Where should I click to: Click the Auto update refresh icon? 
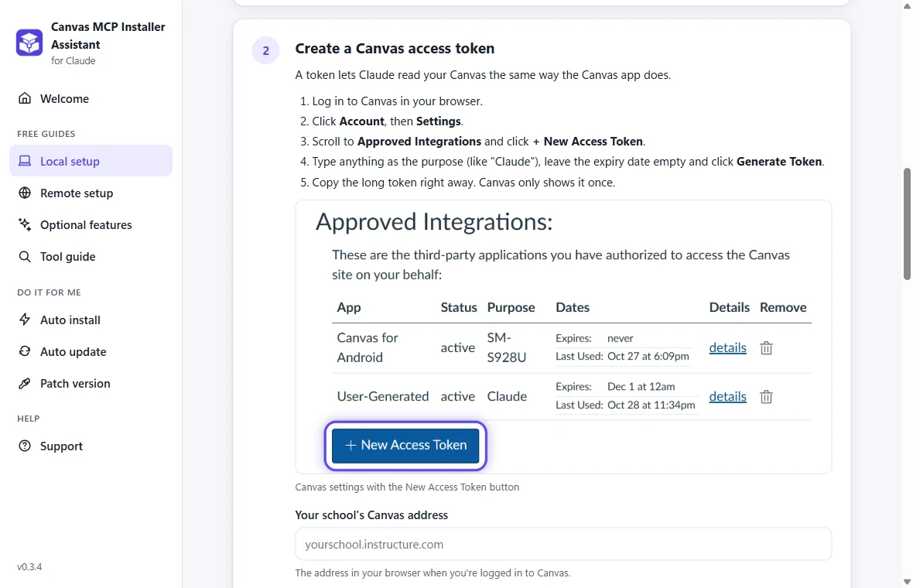coord(25,351)
